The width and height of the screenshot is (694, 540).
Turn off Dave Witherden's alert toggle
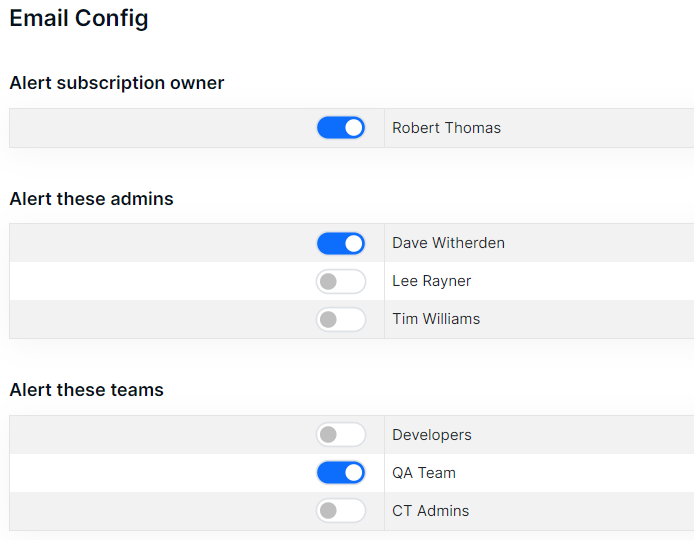point(341,243)
